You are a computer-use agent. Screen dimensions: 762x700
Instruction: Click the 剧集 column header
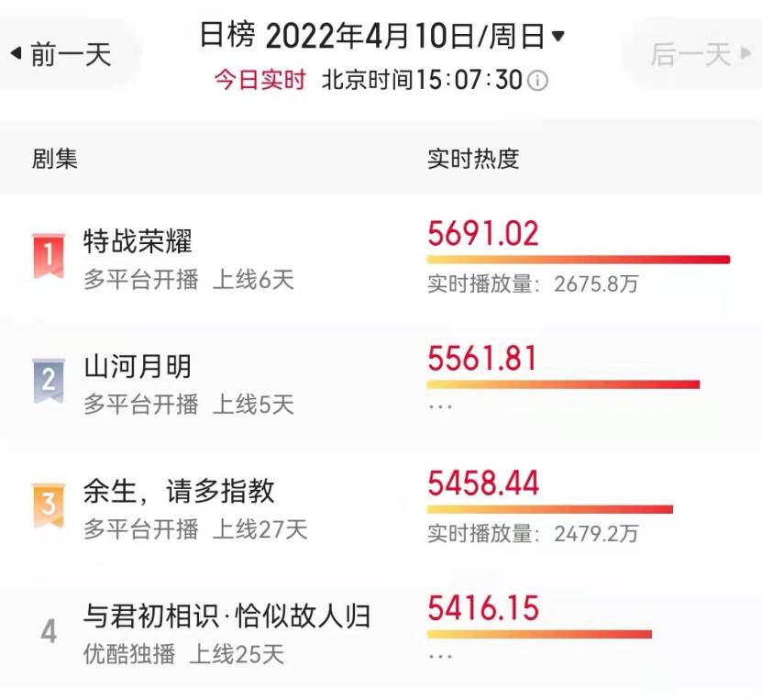[x=54, y=159]
